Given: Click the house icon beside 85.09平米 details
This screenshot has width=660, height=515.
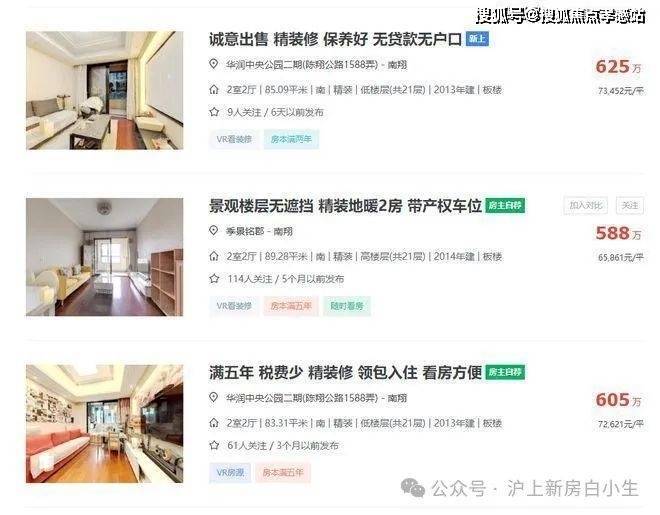Looking at the screenshot, I should (214, 90).
